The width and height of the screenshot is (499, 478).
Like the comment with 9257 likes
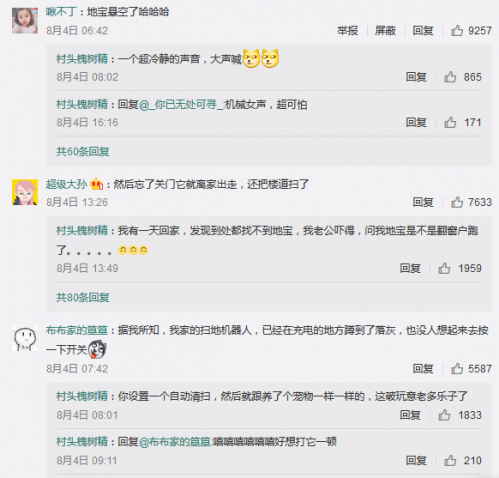[457, 30]
